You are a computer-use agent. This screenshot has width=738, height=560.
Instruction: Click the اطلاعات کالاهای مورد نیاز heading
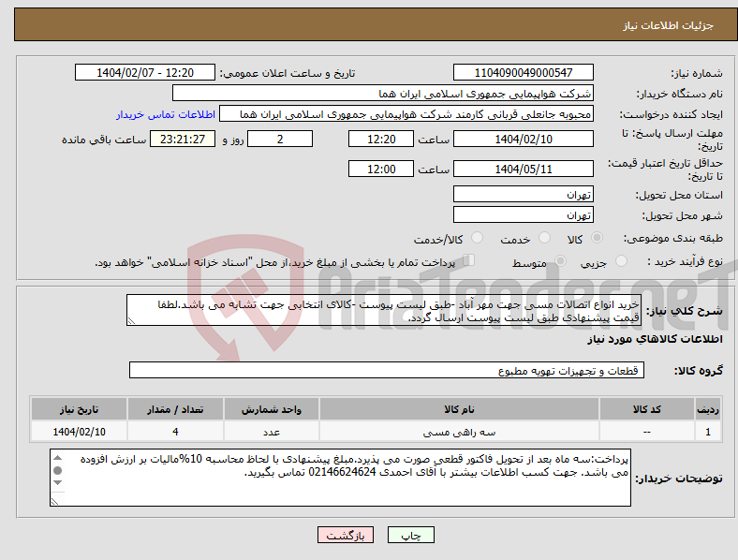(655, 339)
